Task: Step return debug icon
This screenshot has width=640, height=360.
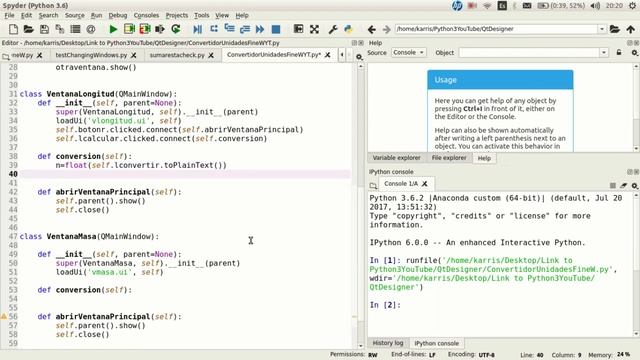Action: click(x=245, y=29)
